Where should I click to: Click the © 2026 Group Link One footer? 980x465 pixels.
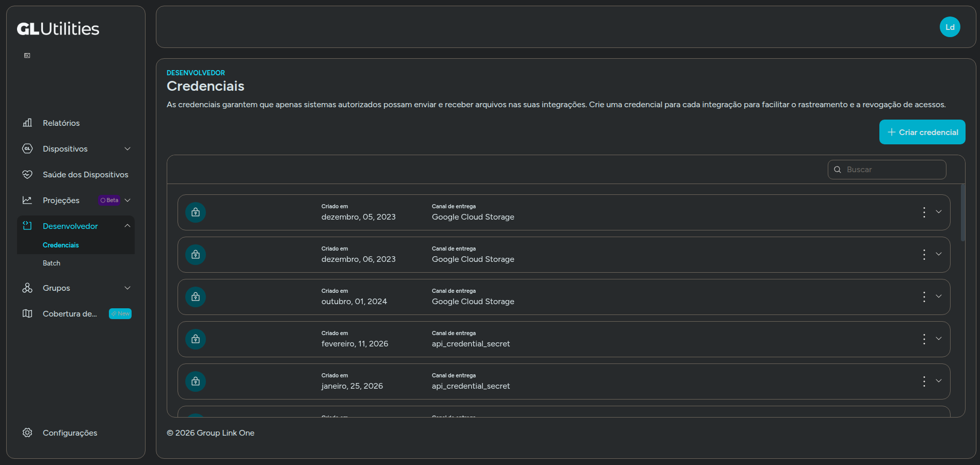pos(211,433)
